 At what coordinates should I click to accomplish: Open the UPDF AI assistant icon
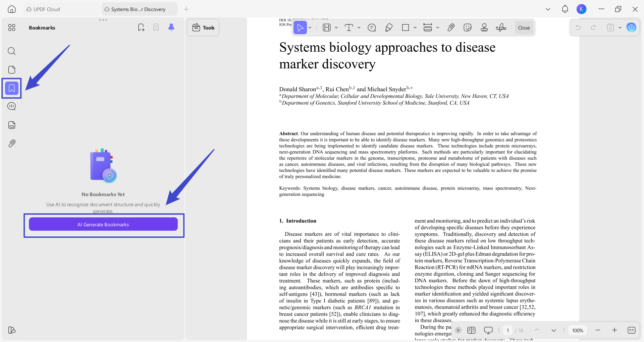[x=631, y=27]
